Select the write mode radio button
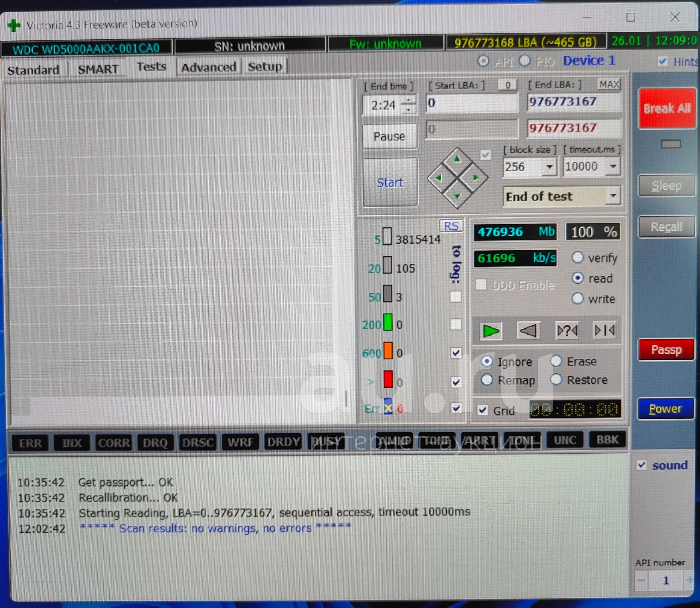Screen dimensions: 700x608 click(x=577, y=299)
